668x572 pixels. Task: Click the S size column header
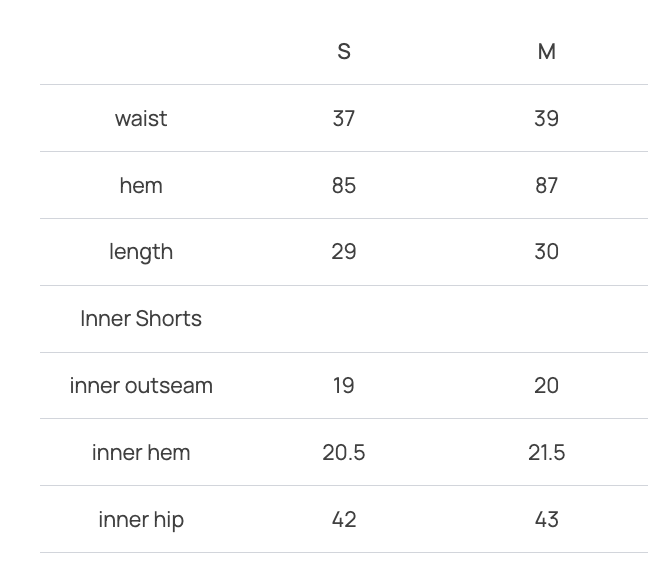[x=344, y=52]
